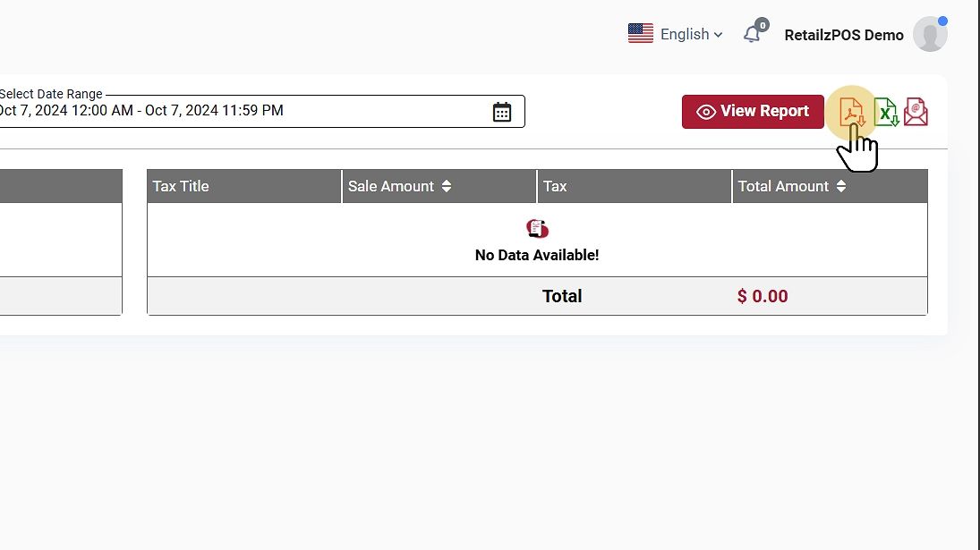Click the No Data Available icon
The height and width of the screenshot is (550, 980).
coord(537,229)
